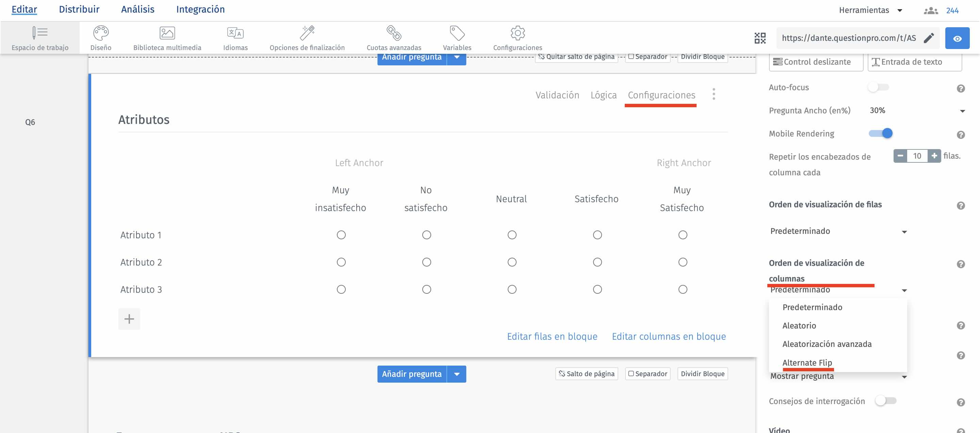Open the Distribuir menu
Viewport: 980px width, 433px height.
79,9
